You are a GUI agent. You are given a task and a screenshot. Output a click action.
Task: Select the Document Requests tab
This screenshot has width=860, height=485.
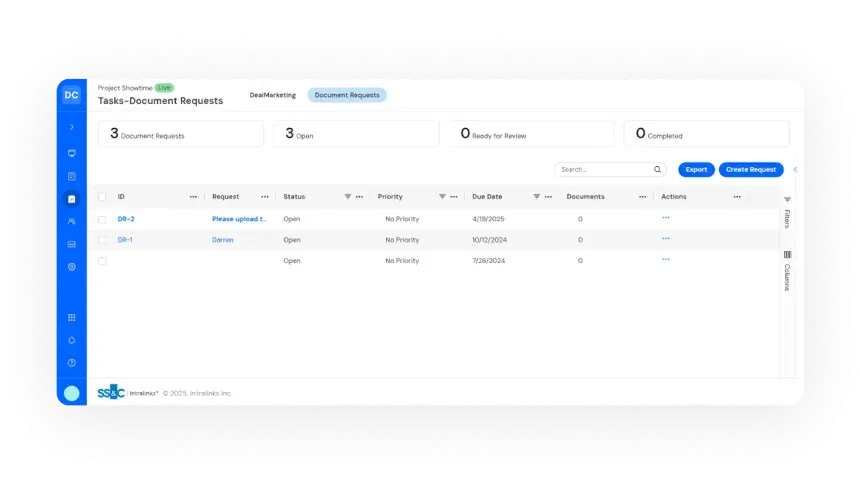[x=346, y=95]
